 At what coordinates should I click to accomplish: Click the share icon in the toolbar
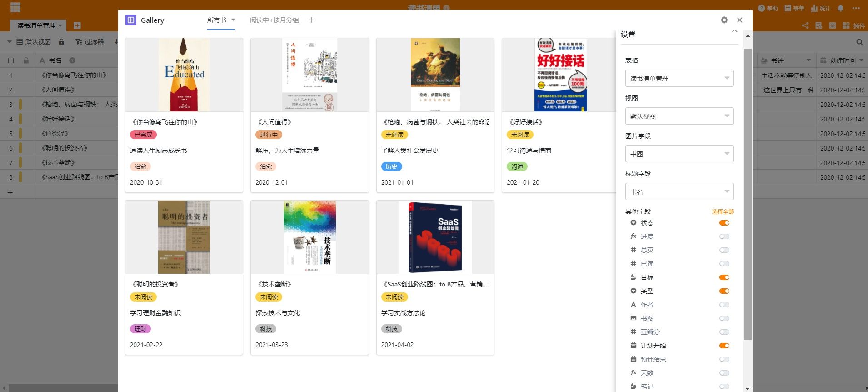805,25
